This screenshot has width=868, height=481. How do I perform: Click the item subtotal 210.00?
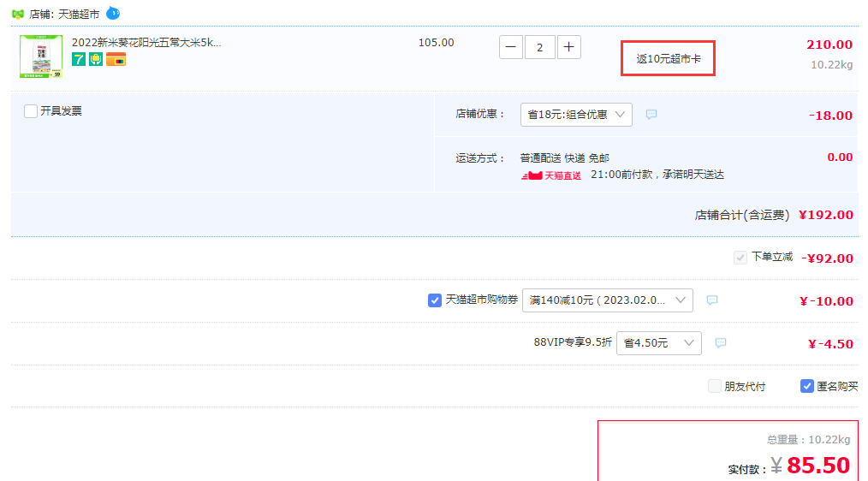tap(829, 45)
